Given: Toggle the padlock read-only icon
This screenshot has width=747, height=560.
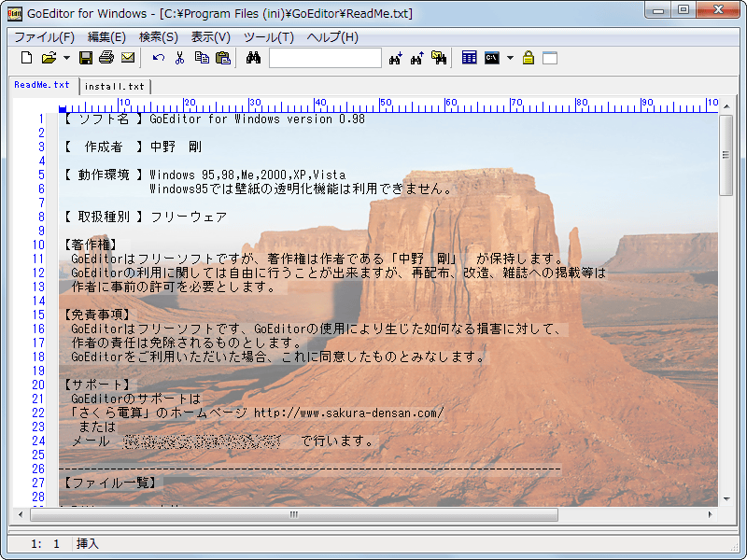Looking at the screenshot, I should point(528,58).
